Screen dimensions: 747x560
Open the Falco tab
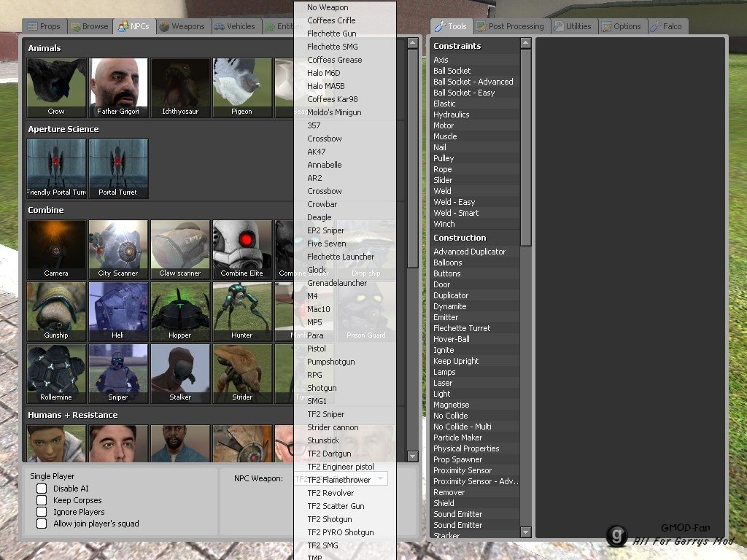click(667, 27)
